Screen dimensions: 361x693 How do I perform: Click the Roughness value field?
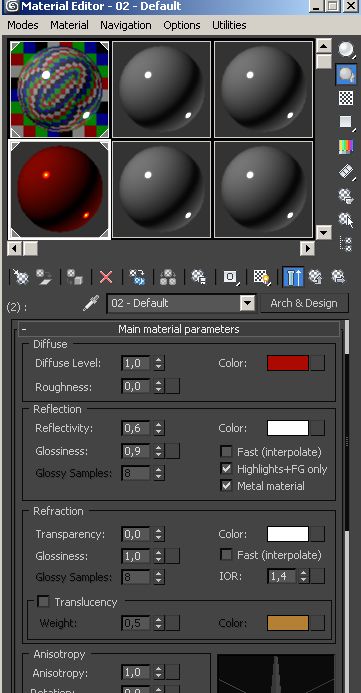(136, 387)
